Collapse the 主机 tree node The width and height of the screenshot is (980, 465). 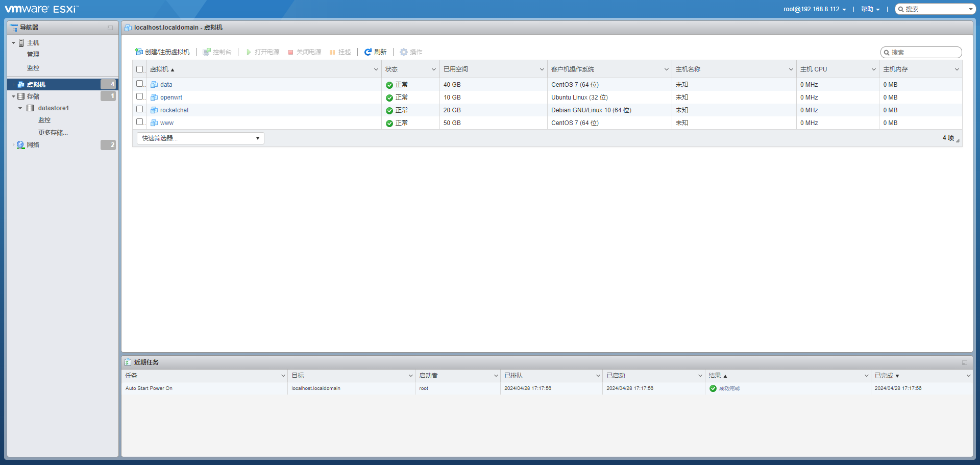coord(13,43)
